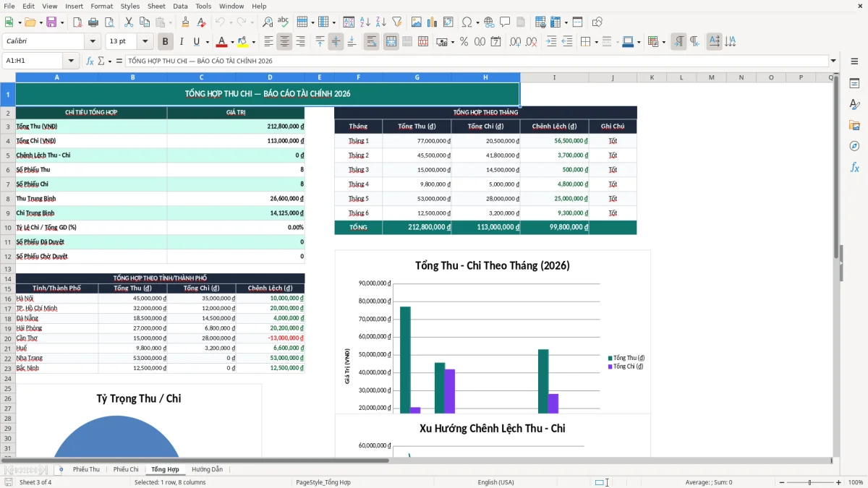Viewport: 868px width, 488px height.
Task: Open sidebar Navigator compass icon
Action: click(854, 146)
